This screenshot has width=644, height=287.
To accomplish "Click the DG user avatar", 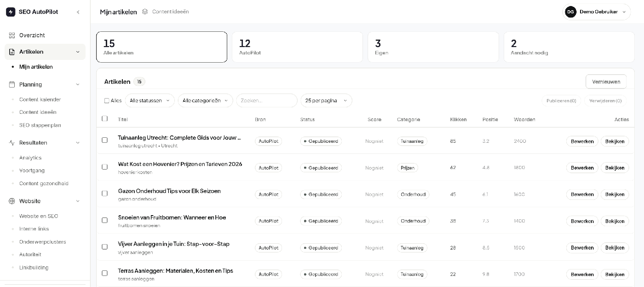I will 571,12.
